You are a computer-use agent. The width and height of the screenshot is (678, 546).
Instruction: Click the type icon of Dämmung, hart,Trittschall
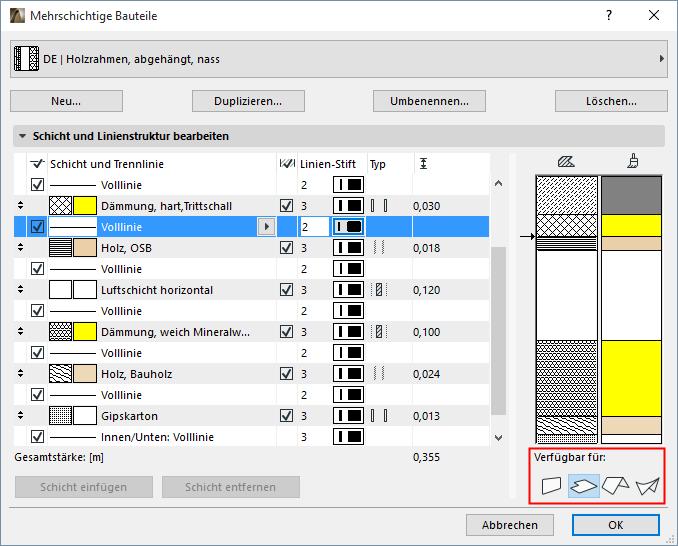pos(379,206)
